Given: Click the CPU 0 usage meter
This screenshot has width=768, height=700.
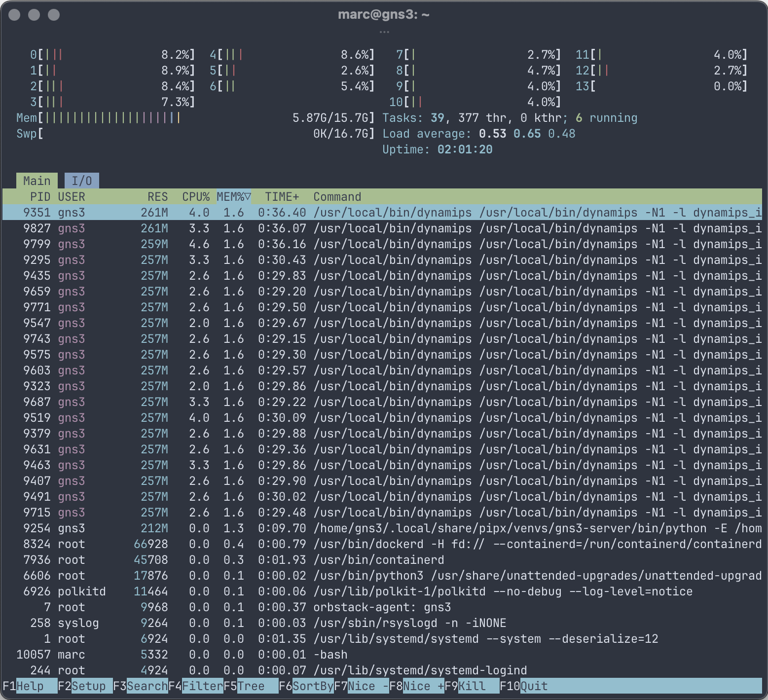Looking at the screenshot, I should 113,54.
